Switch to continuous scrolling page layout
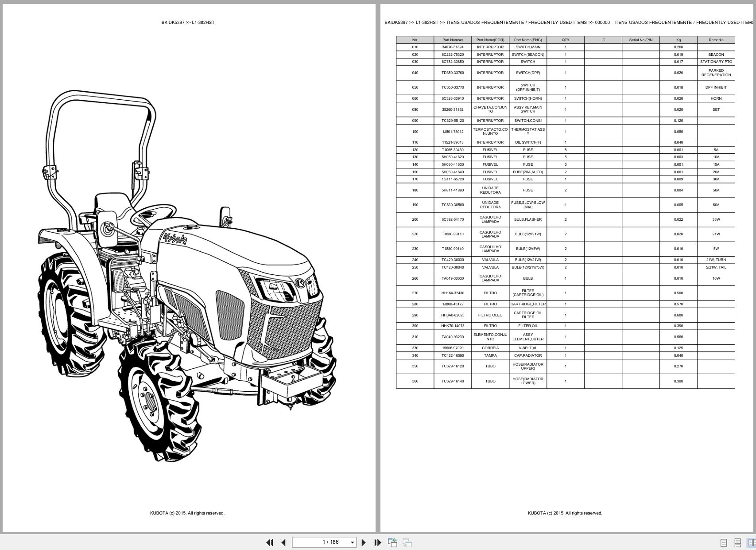Image resolution: width=756 pixels, height=550 pixels. tap(737, 542)
